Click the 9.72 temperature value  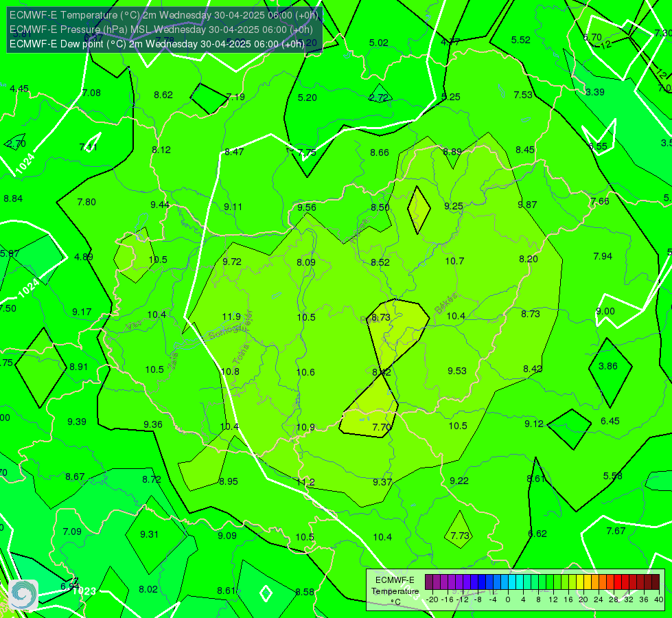point(232,262)
